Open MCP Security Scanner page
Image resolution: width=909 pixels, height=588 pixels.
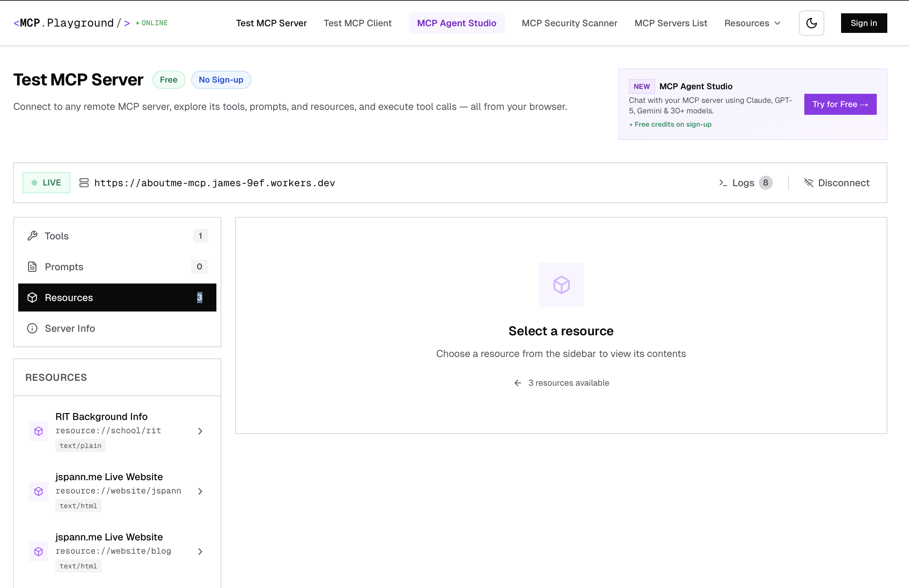[x=569, y=23]
